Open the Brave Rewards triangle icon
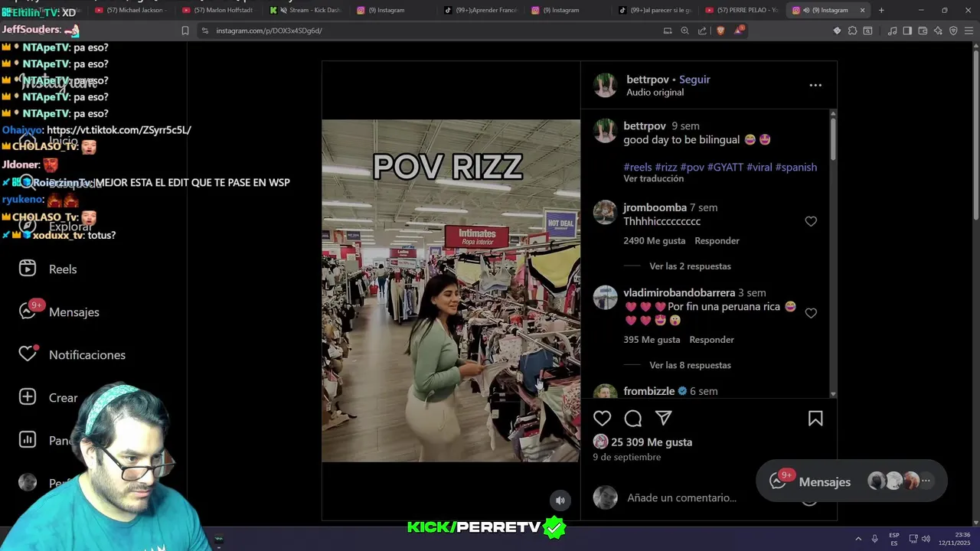Image resolution: width=980 pixels, height=551 pixels. (739, 31)
